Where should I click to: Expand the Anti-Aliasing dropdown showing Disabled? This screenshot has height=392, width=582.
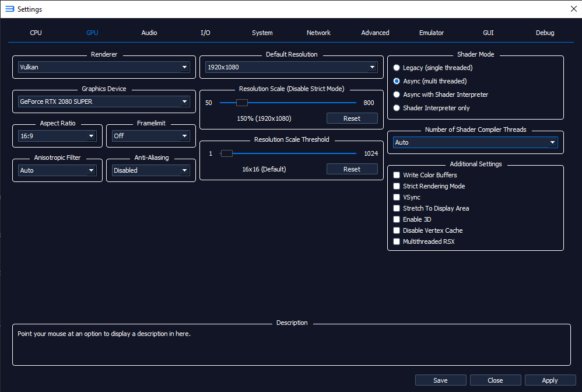[150, 170]
